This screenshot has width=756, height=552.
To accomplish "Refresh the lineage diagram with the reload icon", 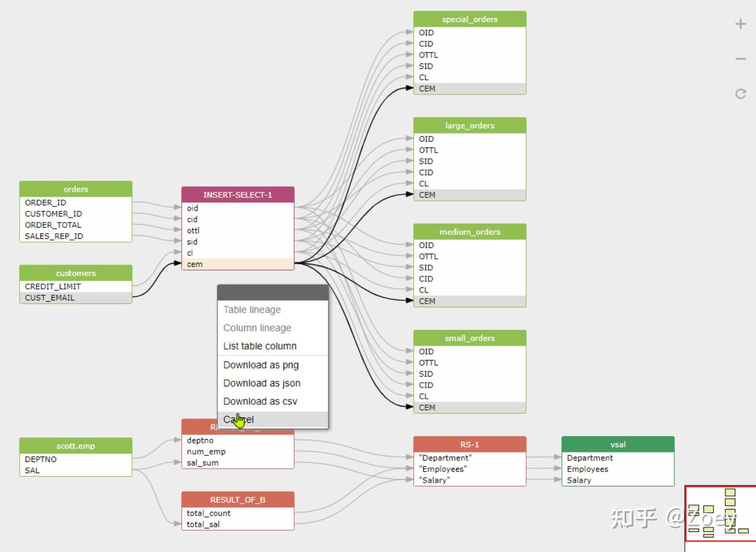I will pyautogui.click(x=740, y=94).
